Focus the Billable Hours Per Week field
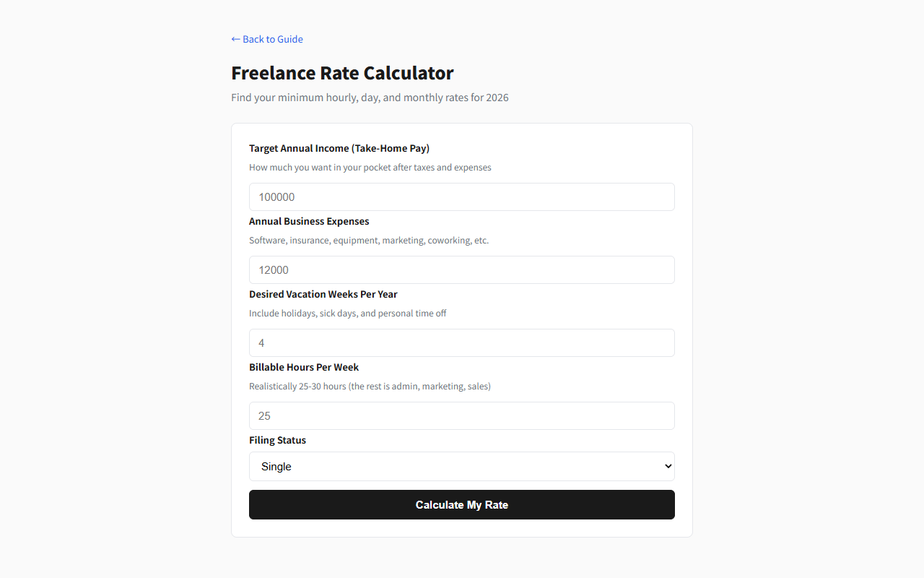Viewport: 924px width, 578px height. tap(462, 416)
